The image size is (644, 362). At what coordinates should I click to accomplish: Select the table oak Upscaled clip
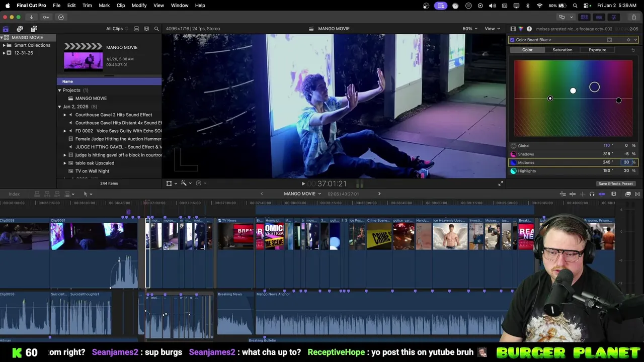95,163
